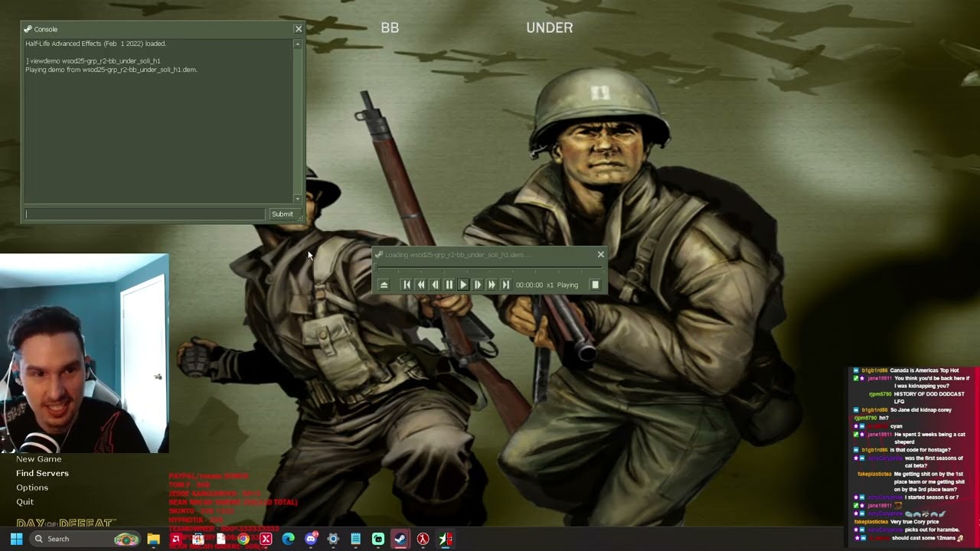
Task: Step one frame backward in demo
Action: 435,285
